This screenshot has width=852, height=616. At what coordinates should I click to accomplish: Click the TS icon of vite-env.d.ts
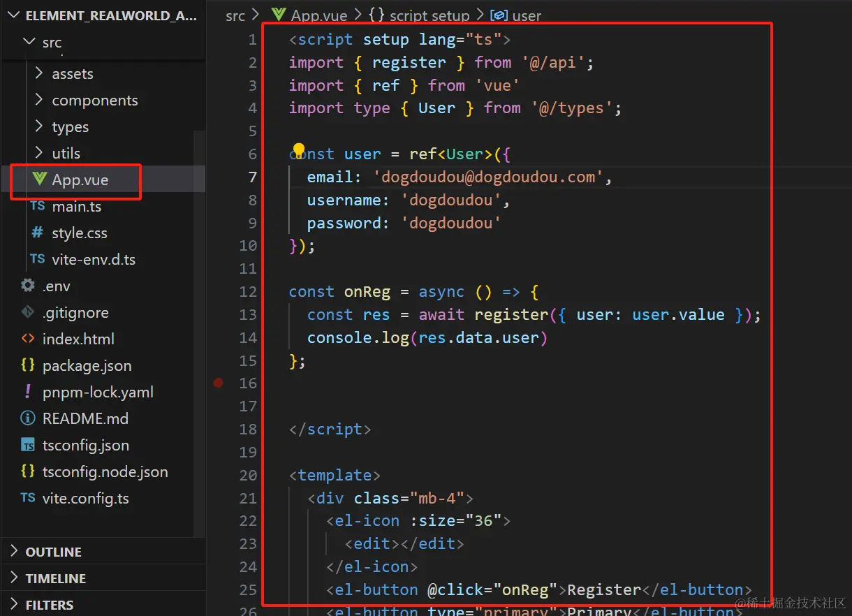pos(38,259)
